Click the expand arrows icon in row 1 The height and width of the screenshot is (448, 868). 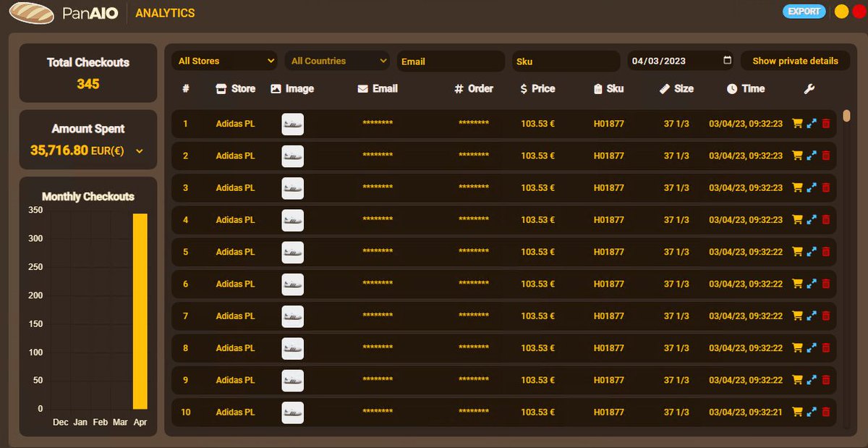(812, 124)
